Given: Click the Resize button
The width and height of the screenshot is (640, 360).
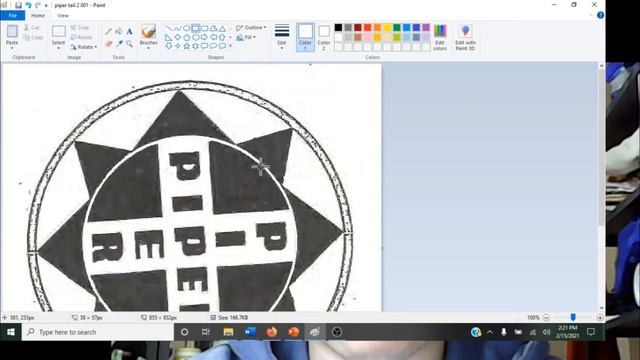Looking at the screenshot, I should 81,38.
